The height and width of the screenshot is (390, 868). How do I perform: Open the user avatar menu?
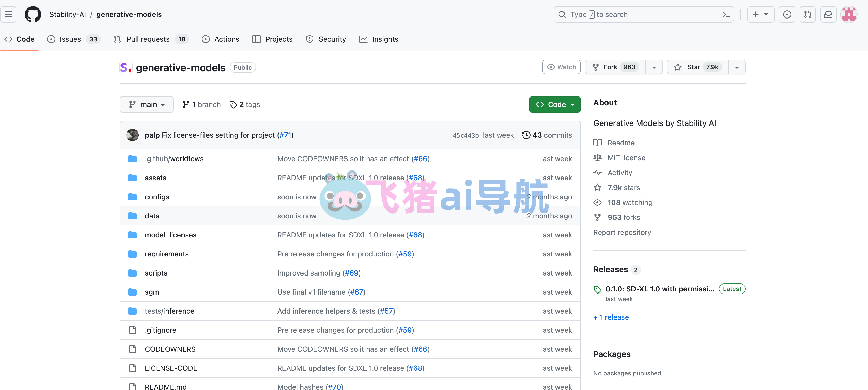pos(848,14)
